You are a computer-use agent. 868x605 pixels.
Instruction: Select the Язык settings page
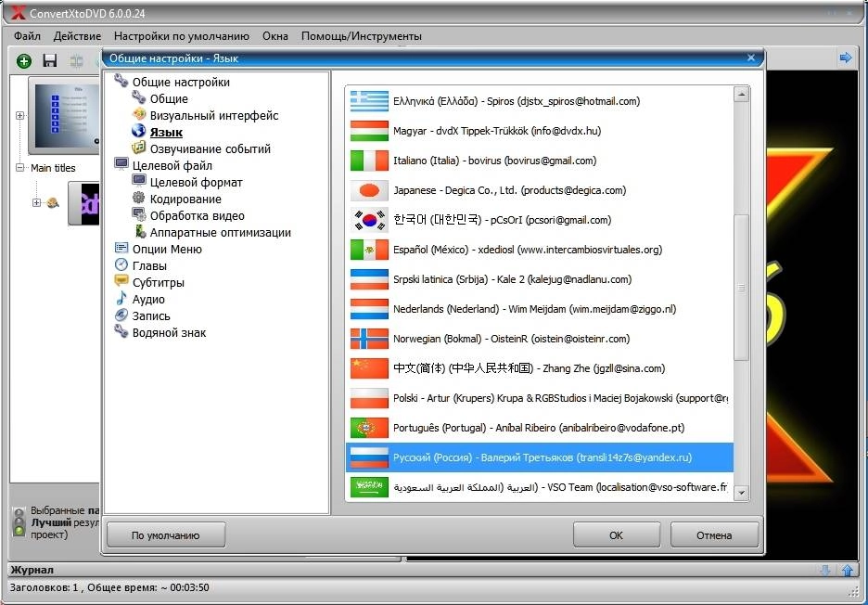tap(166, 133)
